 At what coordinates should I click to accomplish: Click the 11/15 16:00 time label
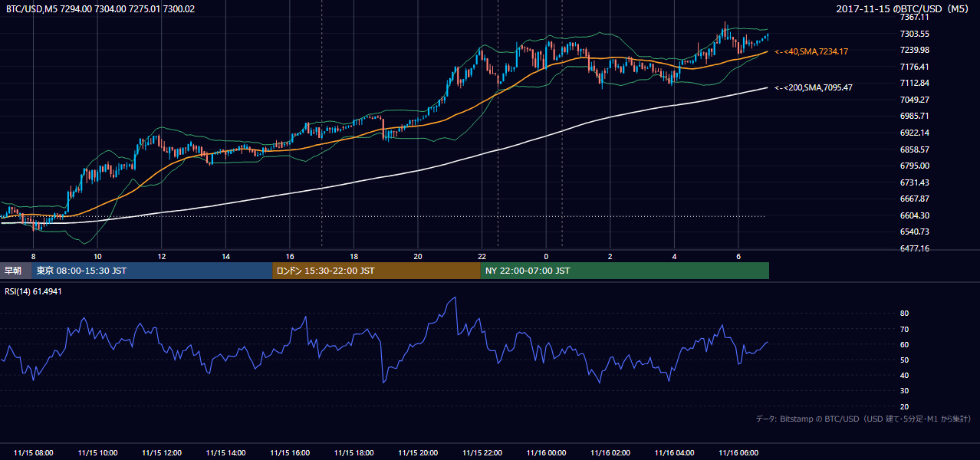click(290, 453)
